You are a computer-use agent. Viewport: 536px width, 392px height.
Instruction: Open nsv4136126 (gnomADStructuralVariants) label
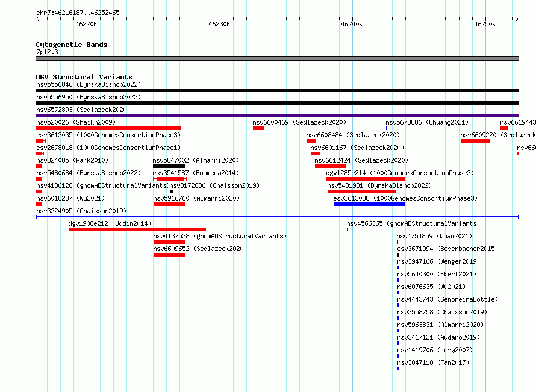click(102, 185)
